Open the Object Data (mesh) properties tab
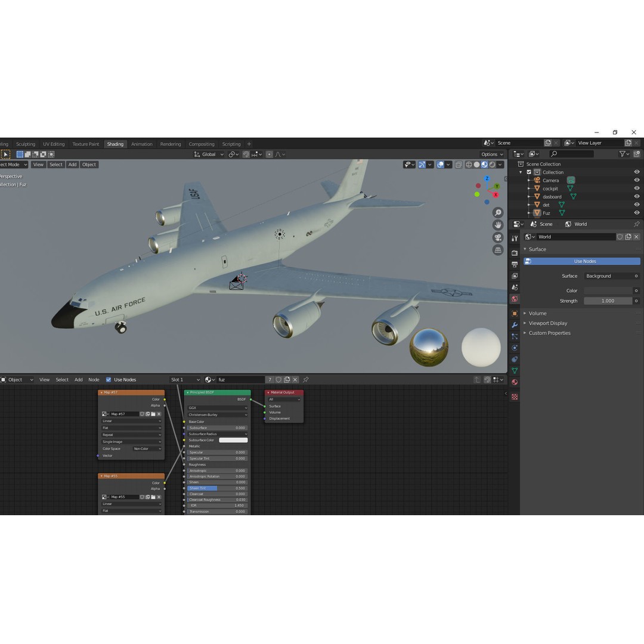The image size is (644, 644). 514,370
